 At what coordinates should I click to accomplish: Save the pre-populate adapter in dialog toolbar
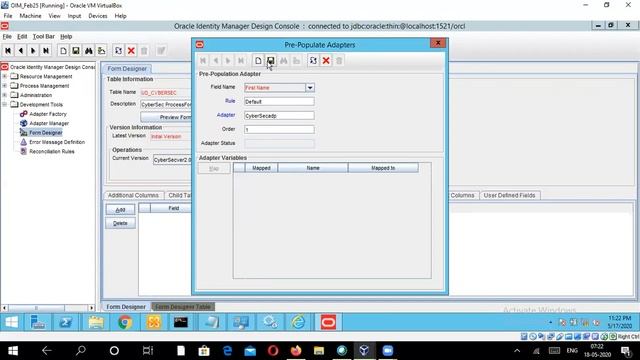pyautogui.click(x=271, y=61)
